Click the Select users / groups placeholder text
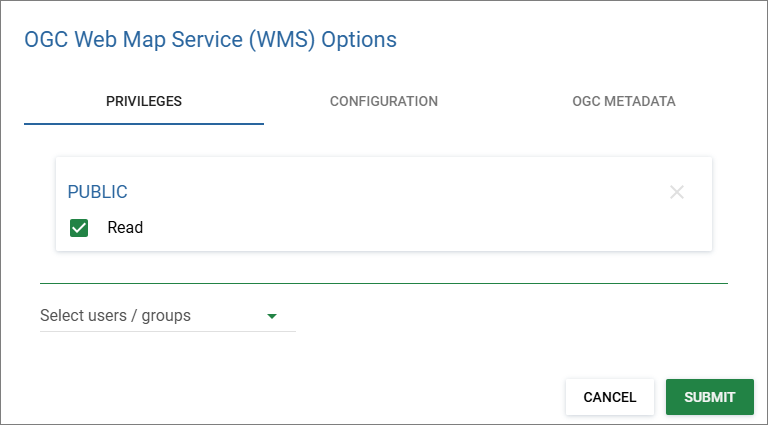The height and width of the screenshot is (425, 768). pos(115,316)
